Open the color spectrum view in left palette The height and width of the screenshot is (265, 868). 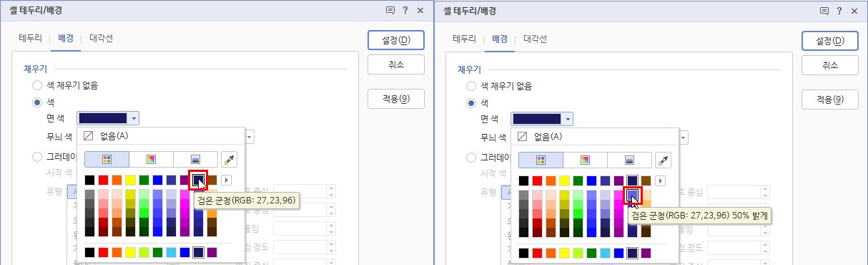tap(151, 159)
